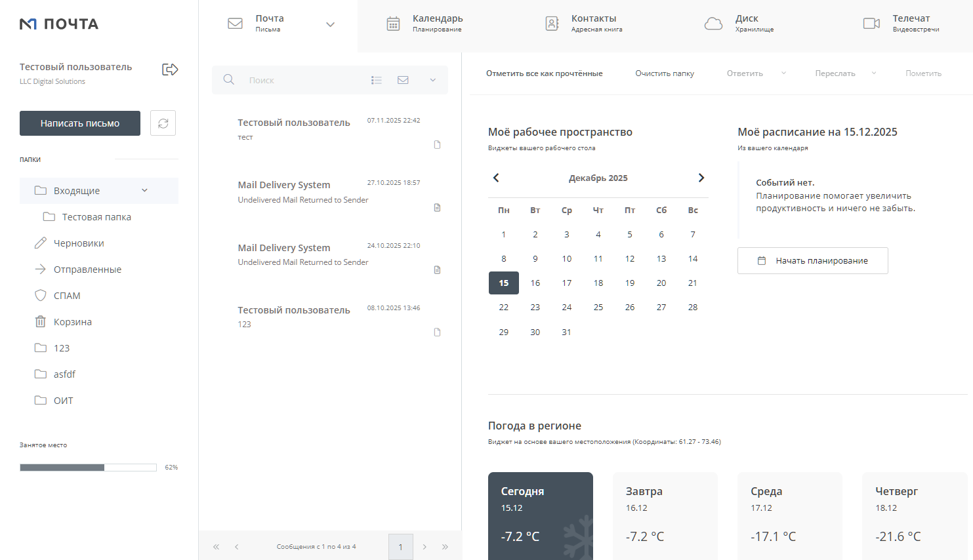Open the Ответить dropdown arrow
The height and width of the screenshot is (560, 973).
click(x=783, y=73)
